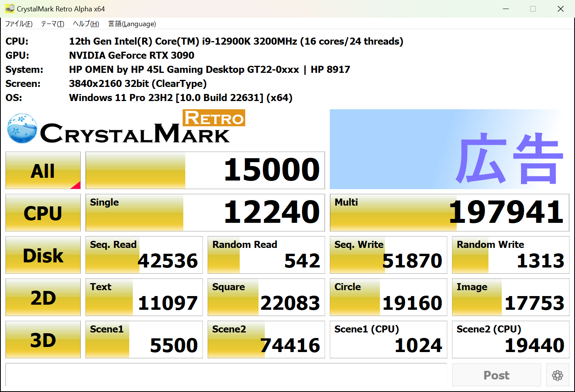Click the CrystalMark app icon in title bar
The width and height of the screenshot is (575, 392).
[x=9, y=9]
